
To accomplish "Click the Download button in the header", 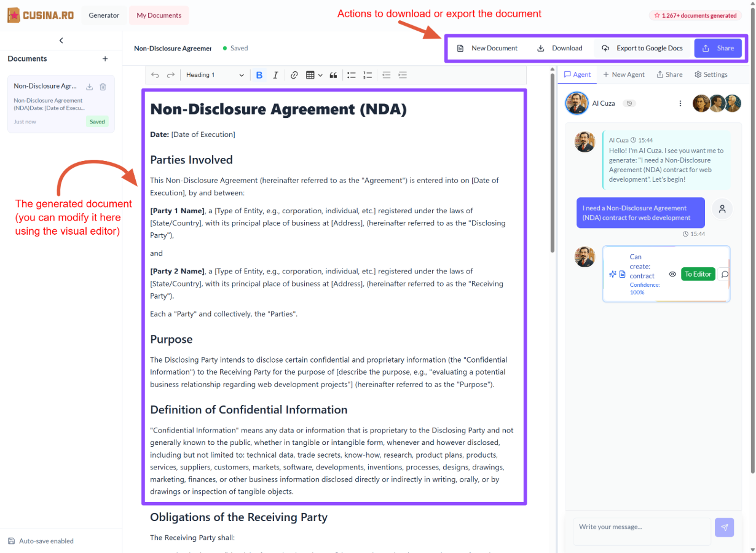I will (560, 48).
